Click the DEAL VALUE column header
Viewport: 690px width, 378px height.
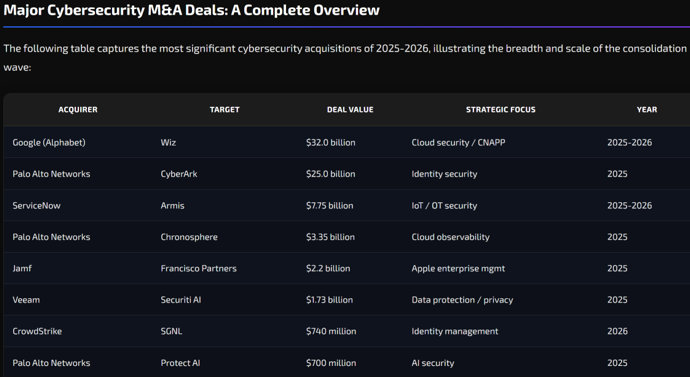350,110
